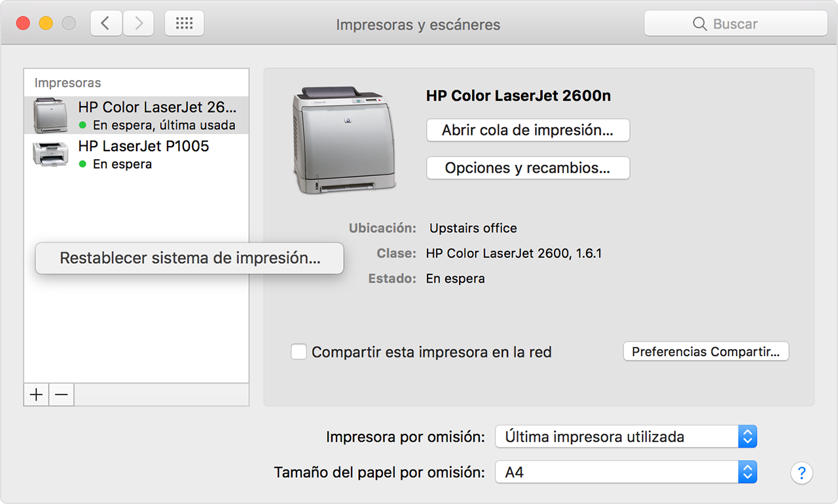
Task: Click the Impresoras list header
Action: 68,83
